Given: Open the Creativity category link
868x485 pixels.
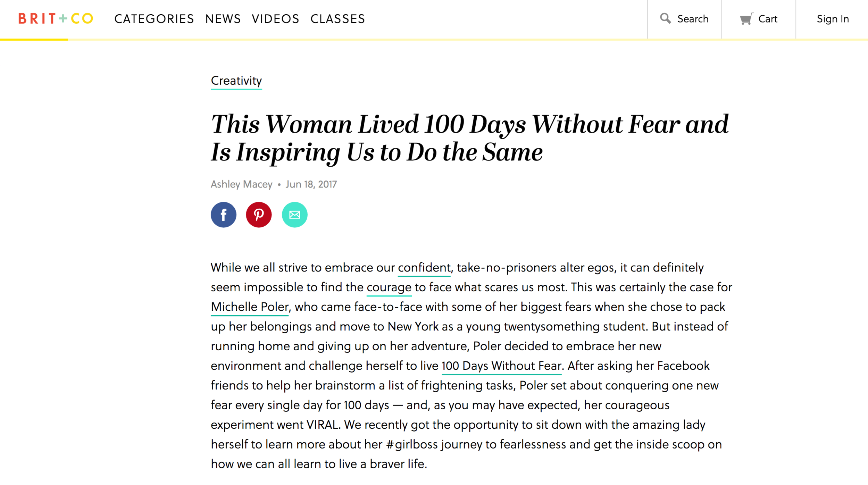Looking at the screenshot, I should click(236, 81).
